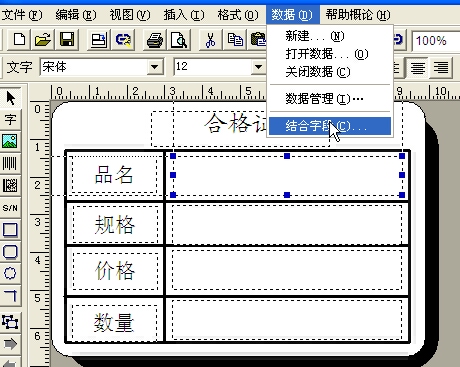Select the S/N serial number tool
Screen dimensions: 460x367
(10, 208)
